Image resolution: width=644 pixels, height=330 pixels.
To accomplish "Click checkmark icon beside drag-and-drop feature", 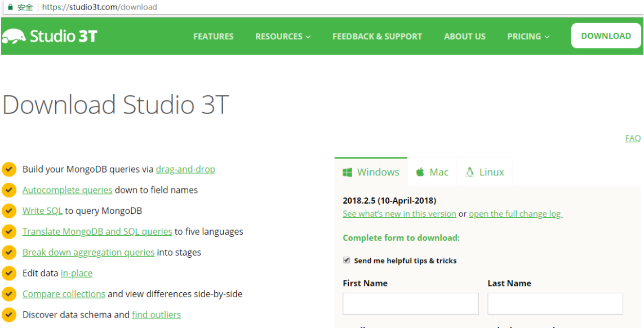I will (9, 169).
